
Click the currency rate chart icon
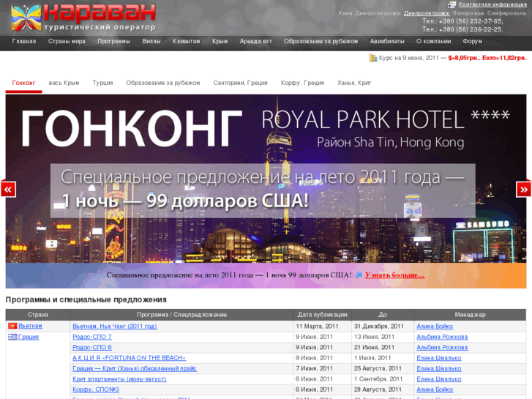pyautogui.click(x=373, y=58)
